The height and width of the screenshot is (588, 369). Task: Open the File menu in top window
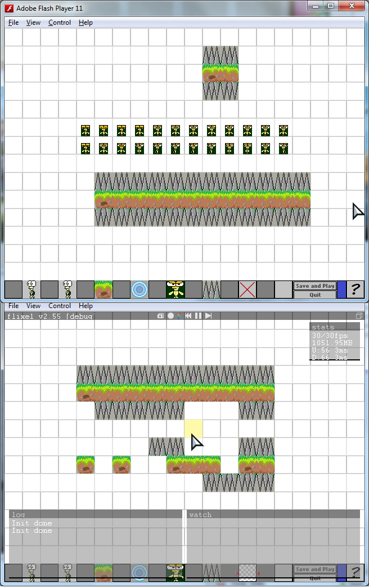coord(13,23)
